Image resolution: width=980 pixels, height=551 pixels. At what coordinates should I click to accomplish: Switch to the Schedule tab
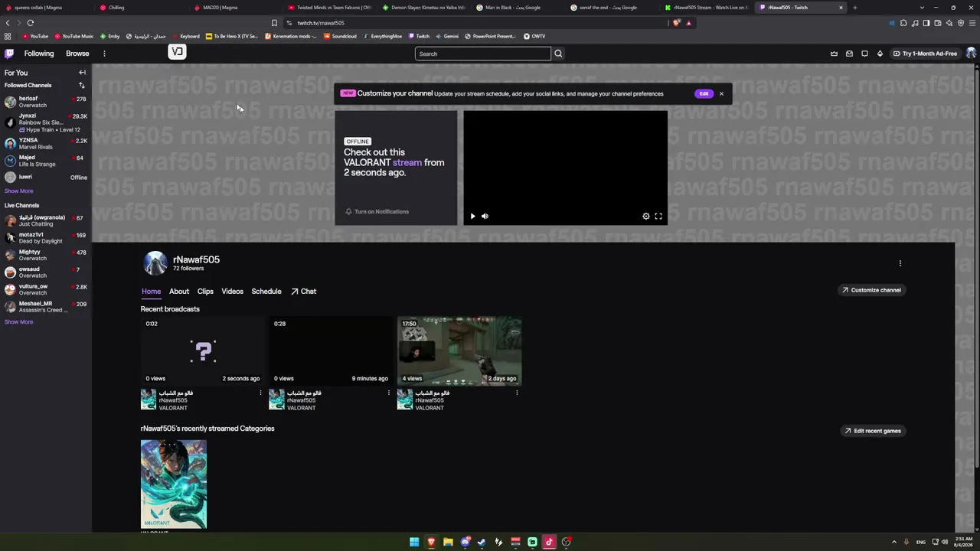coord(266,292)
